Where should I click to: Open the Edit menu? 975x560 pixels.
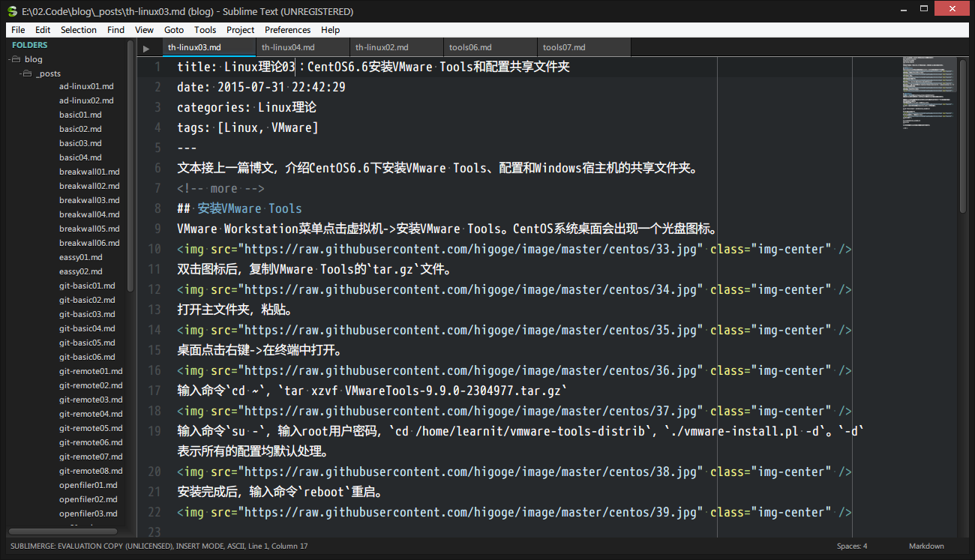[43, 30]
